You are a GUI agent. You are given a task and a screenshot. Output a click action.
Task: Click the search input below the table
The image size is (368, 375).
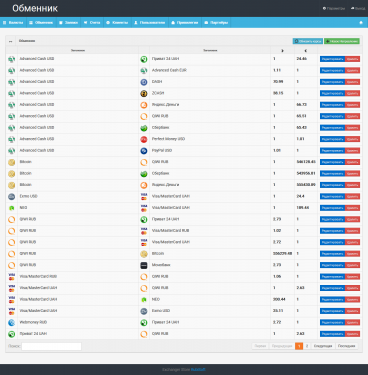(x=51, y=346)
